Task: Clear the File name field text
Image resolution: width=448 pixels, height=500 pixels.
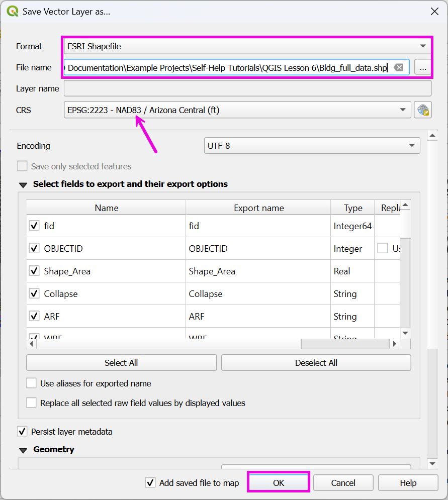Action: click(398, 67)
